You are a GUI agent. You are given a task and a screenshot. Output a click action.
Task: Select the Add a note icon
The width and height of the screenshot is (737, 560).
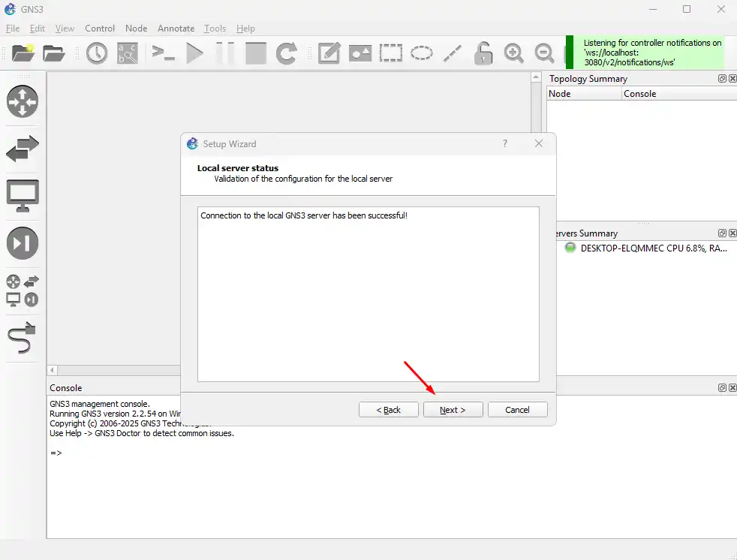tap(329, 53)
